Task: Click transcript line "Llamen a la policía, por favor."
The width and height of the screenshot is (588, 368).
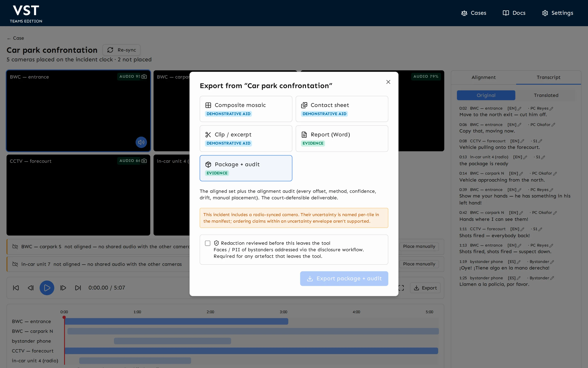Action: (x=494, y=285)
